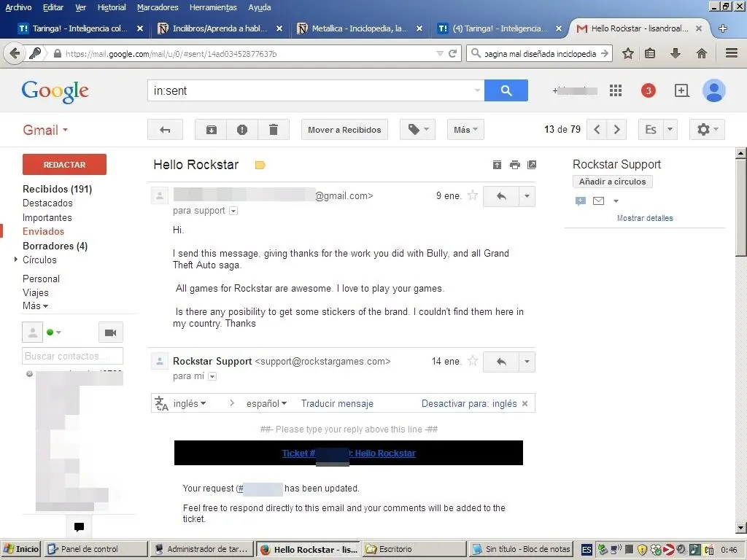Open Importantes folder
This screenshot has width=747, height=560.
pos(47,217)
